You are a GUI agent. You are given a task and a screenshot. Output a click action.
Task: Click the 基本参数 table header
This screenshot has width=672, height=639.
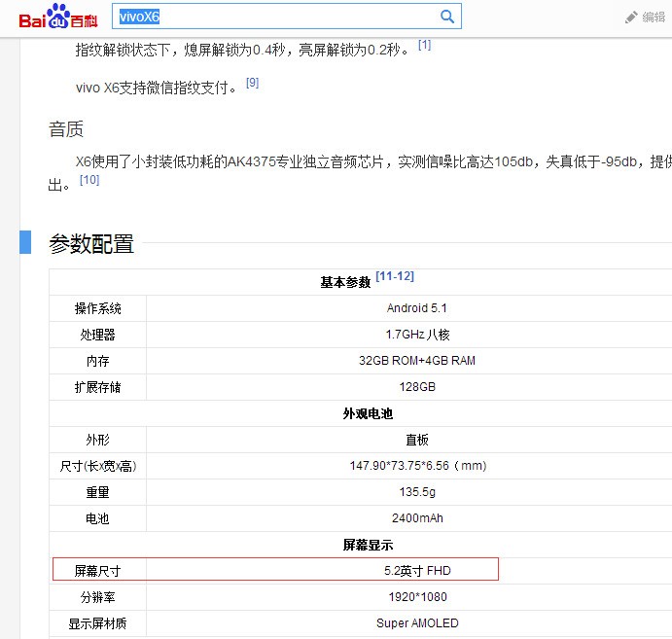pos(345,282)
